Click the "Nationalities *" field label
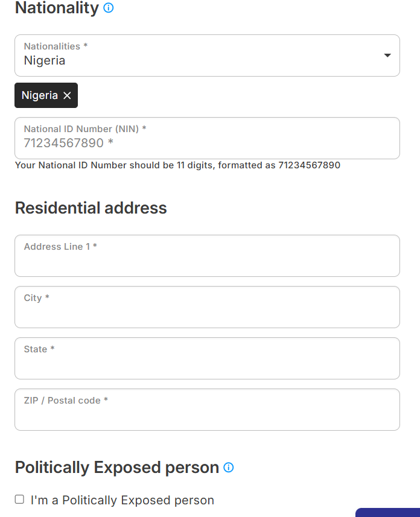 coord(56,46)
